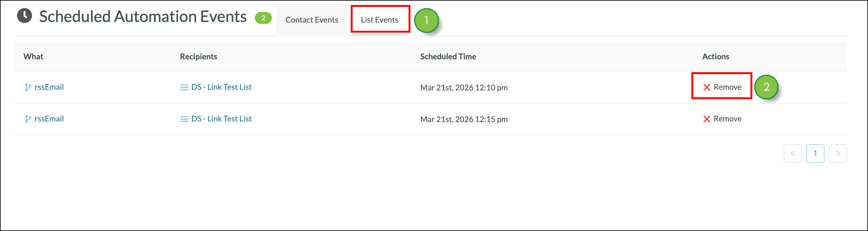Click the list icon in the 12:15 pm row
Image resolution: width=868 pixels, height=231 pixels.
(x=184, y=119)
